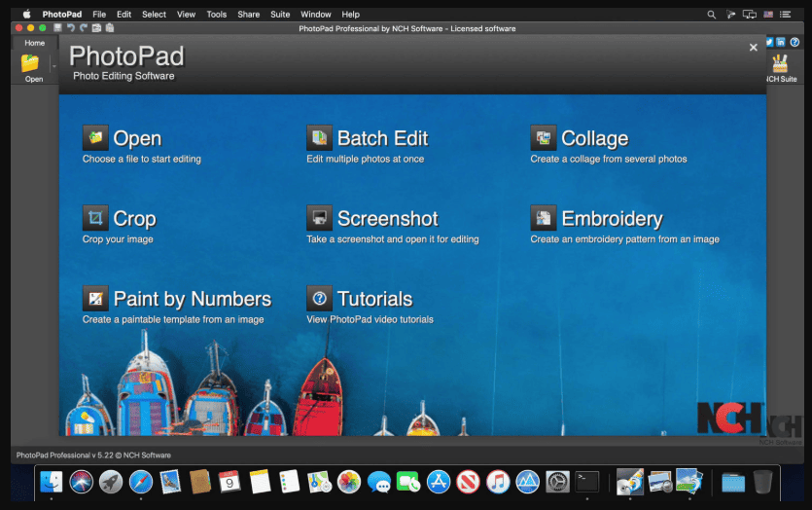Viewport: 812px width, 510px height.
Task: Switch to the Home ribbon tab
Action: point(35,43)
